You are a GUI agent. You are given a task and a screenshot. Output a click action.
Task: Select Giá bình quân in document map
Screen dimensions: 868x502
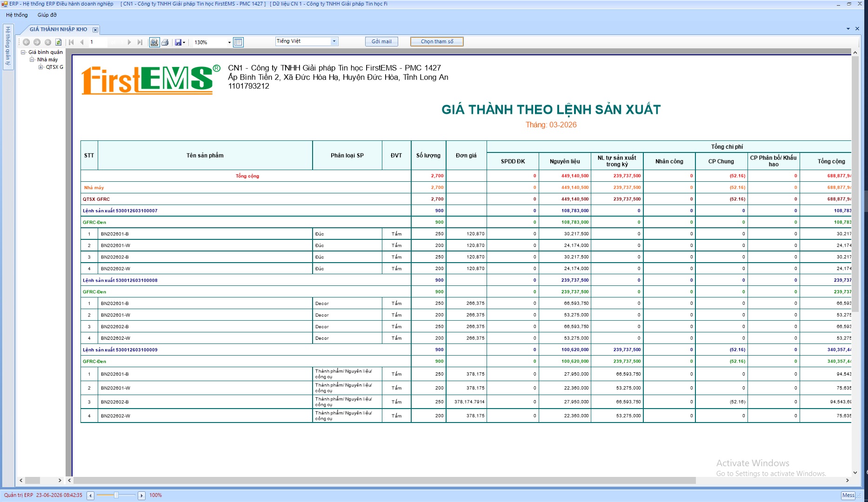tap(46, 52)
